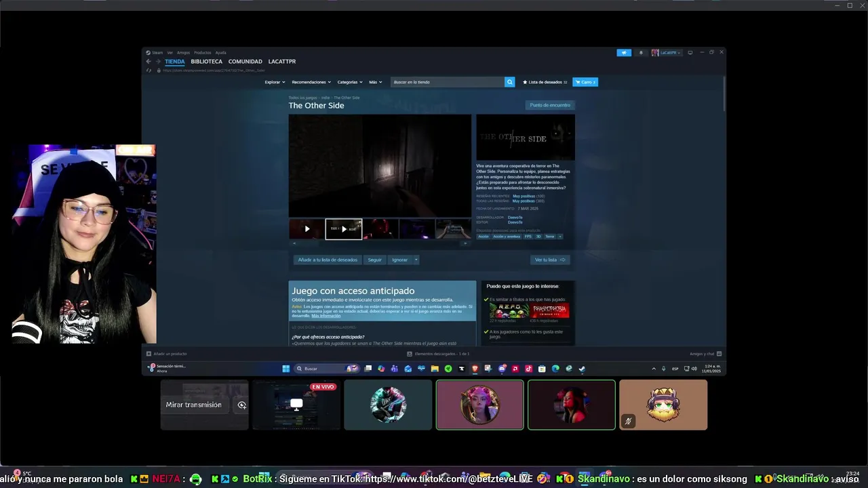Open the COMUNIDAD tab
Image resolution: width=868 pixels, height=488 pixels.
tap(245, 61)
